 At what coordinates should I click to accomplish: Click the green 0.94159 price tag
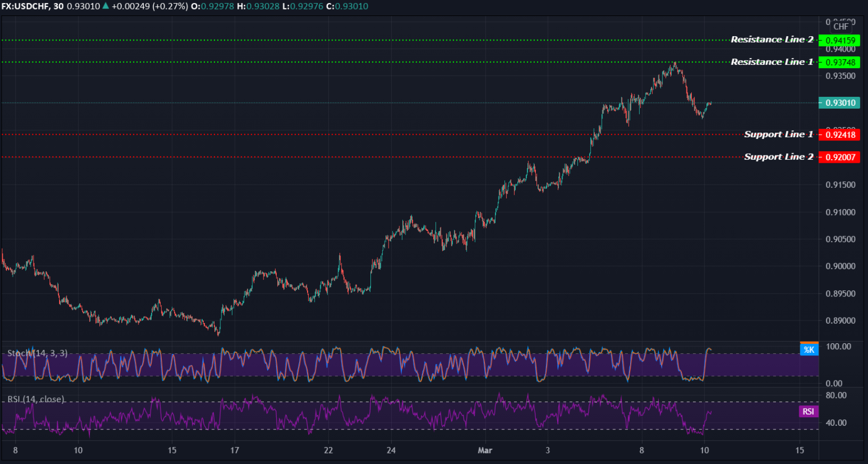[x=839, y=40]
